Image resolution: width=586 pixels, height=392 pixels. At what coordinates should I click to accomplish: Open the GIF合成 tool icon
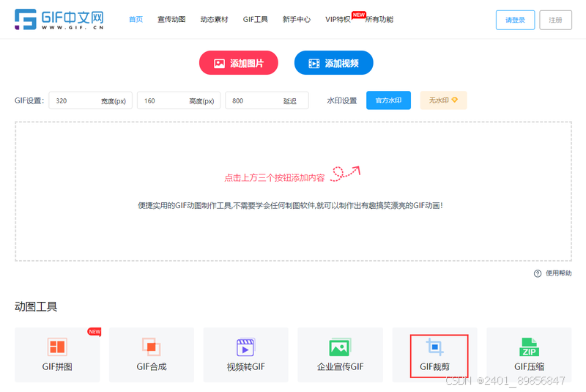coord(152,347)
